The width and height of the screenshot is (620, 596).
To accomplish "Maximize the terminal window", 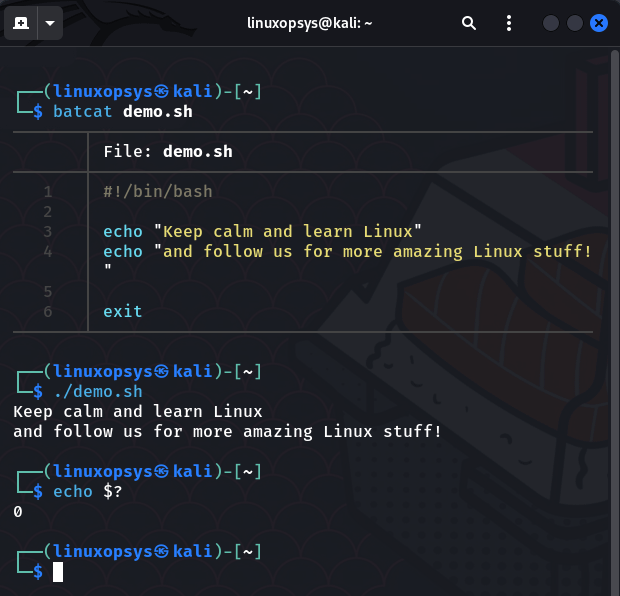I will click(575, 23).
